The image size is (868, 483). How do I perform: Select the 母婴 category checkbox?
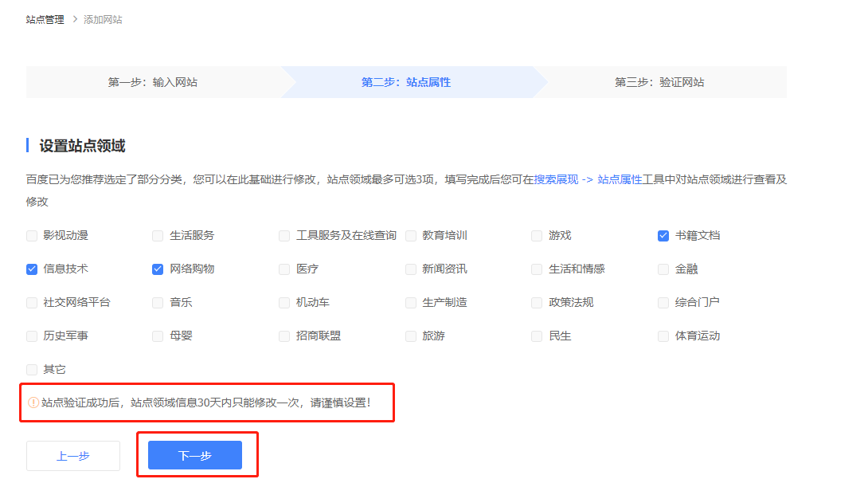click(x=158, y=336)
